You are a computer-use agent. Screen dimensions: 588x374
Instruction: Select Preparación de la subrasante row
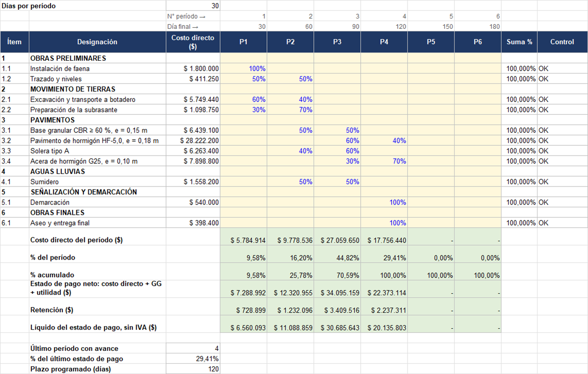(97, 110)
